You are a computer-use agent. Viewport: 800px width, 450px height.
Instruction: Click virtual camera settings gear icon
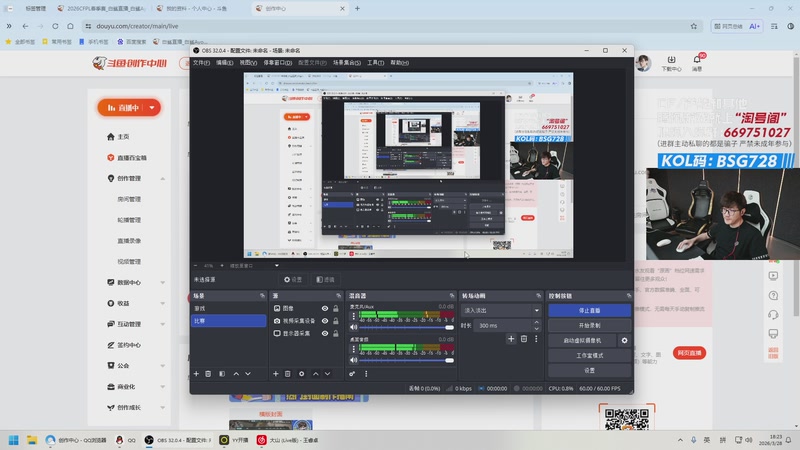click(624, 340)
